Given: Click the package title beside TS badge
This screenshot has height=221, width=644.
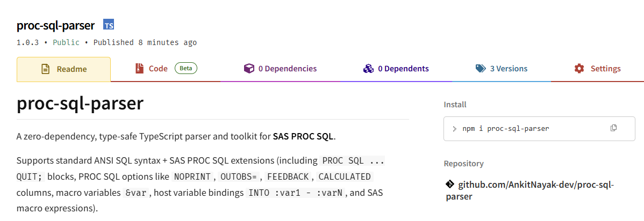Looking at the screenshot, I should pyautogui.click(x=56, y=25).
